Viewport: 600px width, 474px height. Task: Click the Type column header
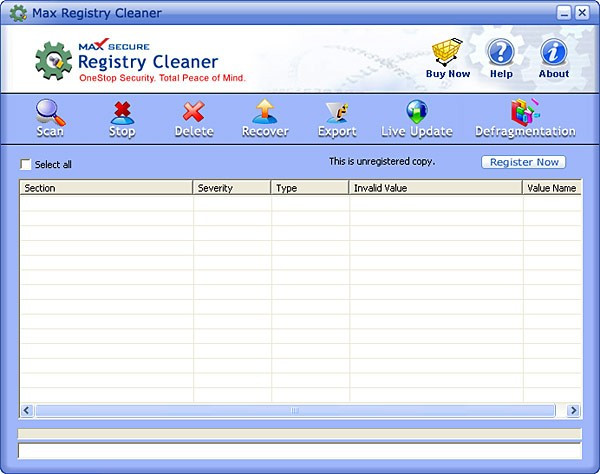(x=310, y=188)
